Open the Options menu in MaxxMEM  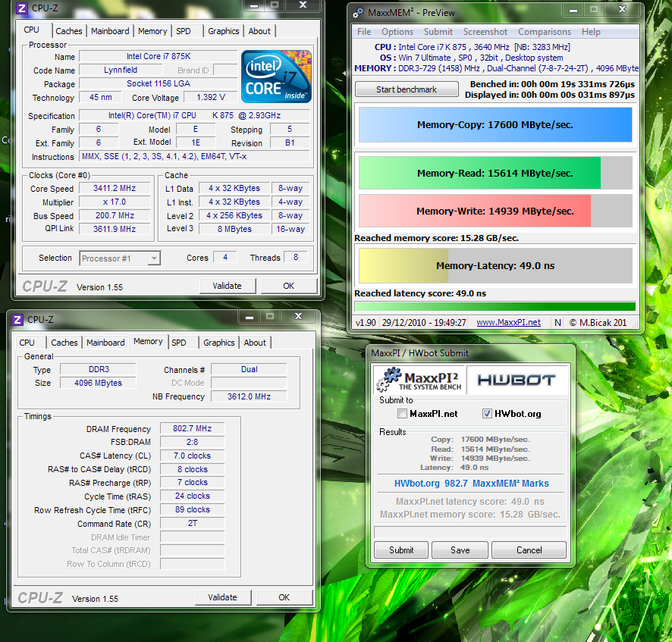[397, 32]
